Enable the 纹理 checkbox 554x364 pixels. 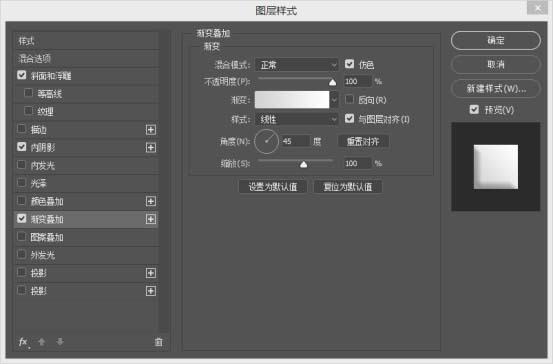(29, 111)
